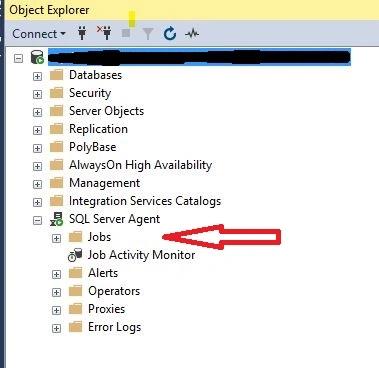Click the server database cylinder icon

click(x=37, y=57)
